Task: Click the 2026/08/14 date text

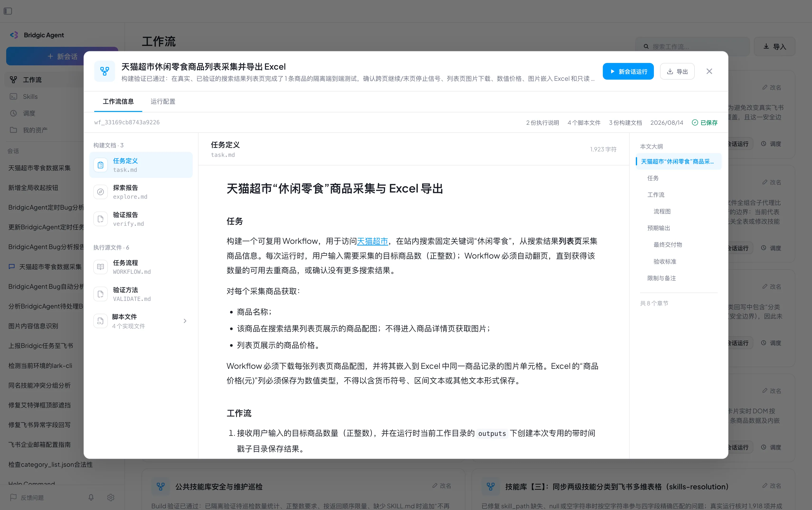Action: click(x=666, y=122)
